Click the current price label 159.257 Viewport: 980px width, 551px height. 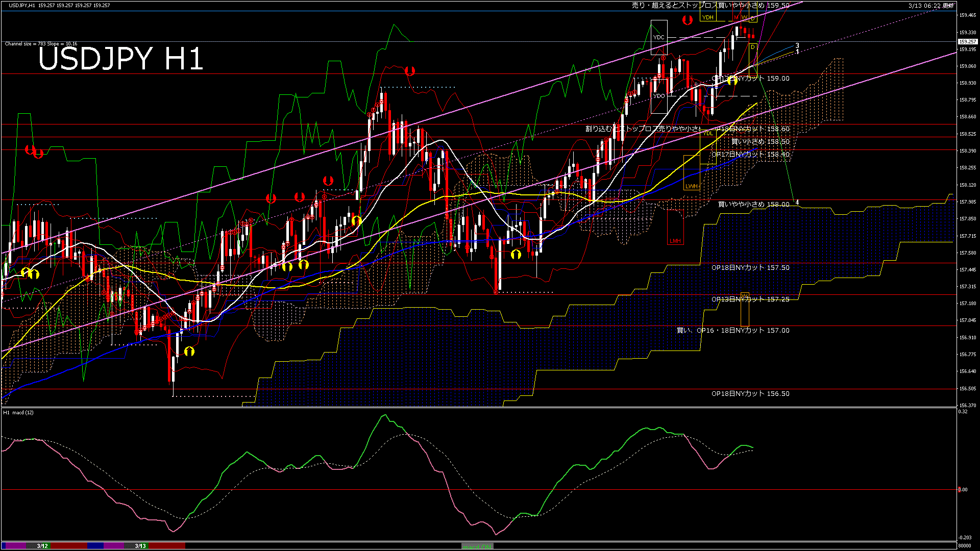tap(967, 42)
